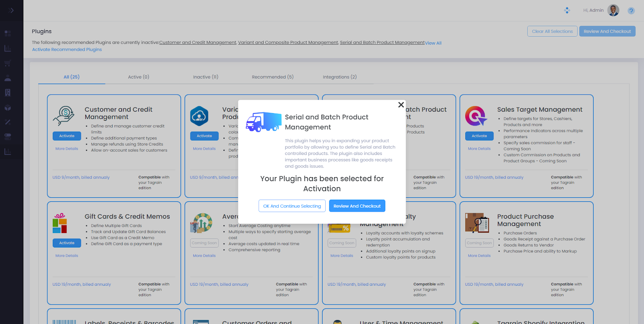Screen dimensions: 644x324
Task: Open Customer and Credit Management link in notice
Action: point(198,42)
